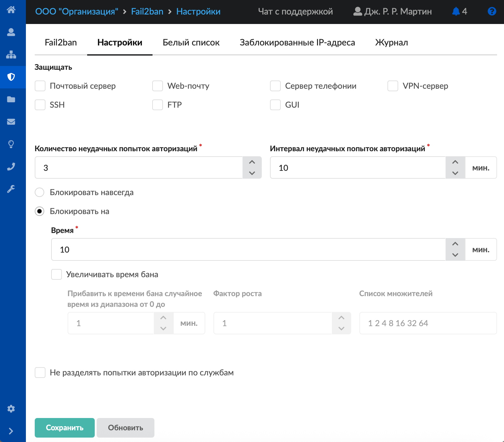This screenshot has width=504, height=442.
Task: Go to Fail2ban breadcrumb link
Action: tap(147, 12)
